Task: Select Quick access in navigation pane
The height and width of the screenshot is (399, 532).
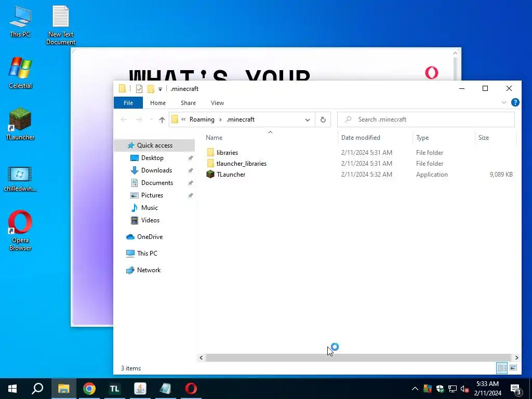Action: [155, 145]
